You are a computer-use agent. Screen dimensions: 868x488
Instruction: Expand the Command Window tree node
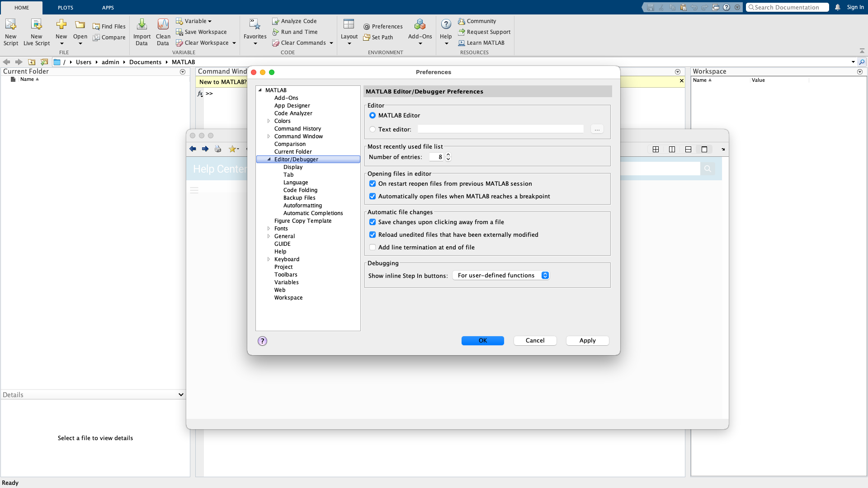tap(269, 136)
